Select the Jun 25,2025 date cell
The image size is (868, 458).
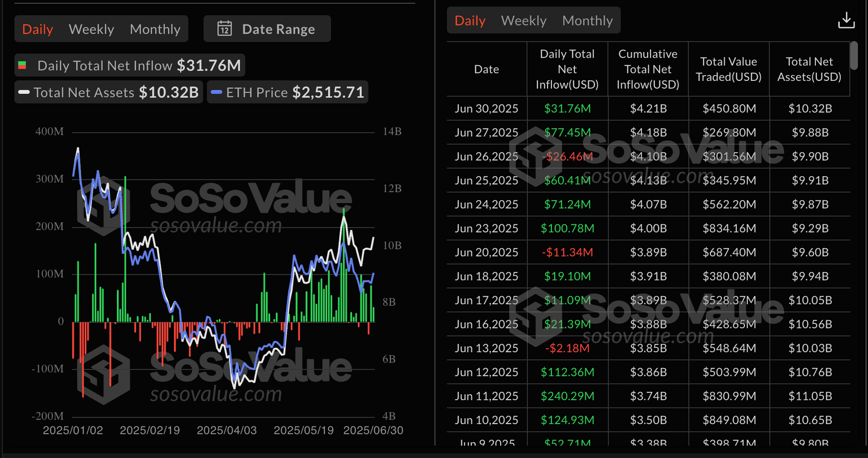pyautogui.click(x=487, y=180)
